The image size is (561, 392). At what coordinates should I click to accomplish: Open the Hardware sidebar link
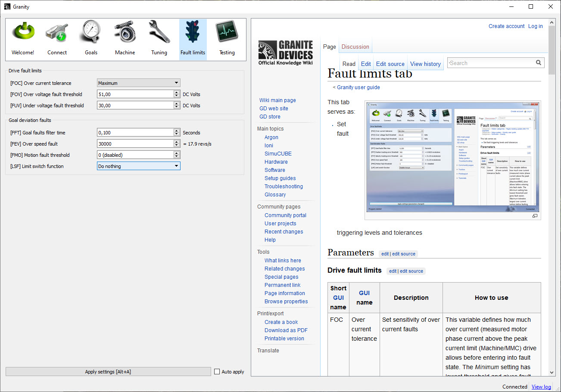276,162
